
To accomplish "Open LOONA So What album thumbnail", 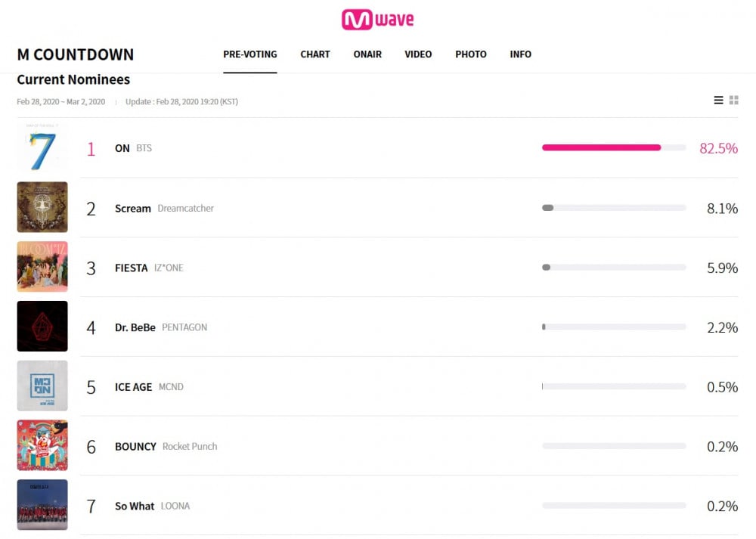I will tap(42, 505).
